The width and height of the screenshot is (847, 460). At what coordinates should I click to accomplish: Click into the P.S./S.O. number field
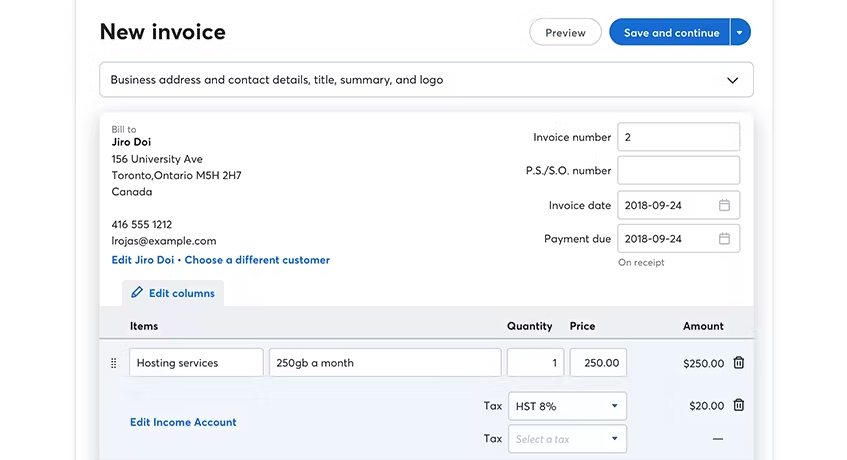tap(678, 171)
